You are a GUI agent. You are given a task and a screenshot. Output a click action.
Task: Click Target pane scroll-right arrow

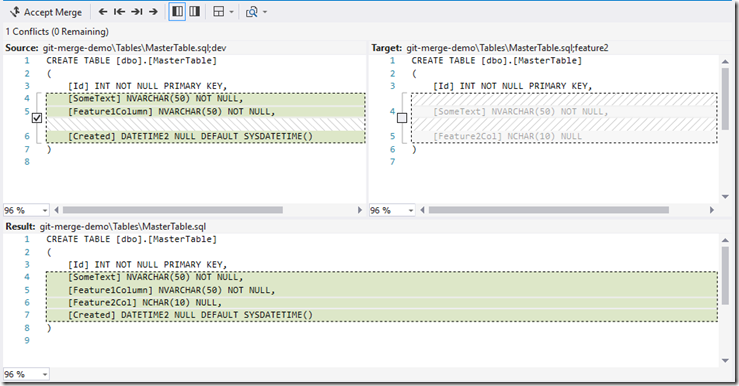712,210
